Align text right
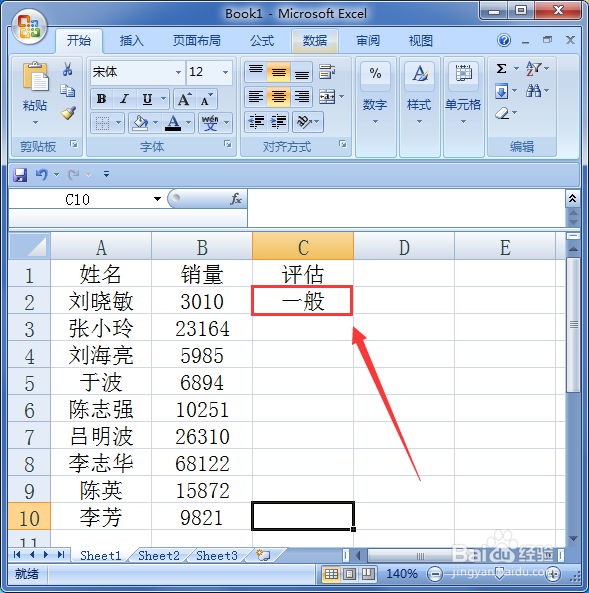This screenshot has width=589, height=593. (x=301, y=96)
